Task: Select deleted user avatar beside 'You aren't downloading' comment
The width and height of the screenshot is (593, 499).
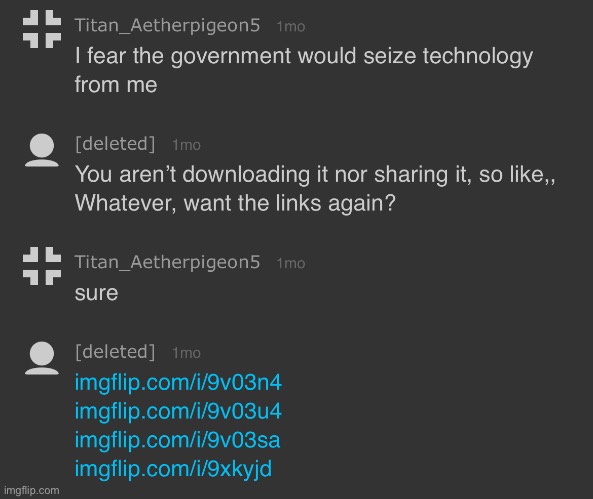Action: tap(42, 150)
